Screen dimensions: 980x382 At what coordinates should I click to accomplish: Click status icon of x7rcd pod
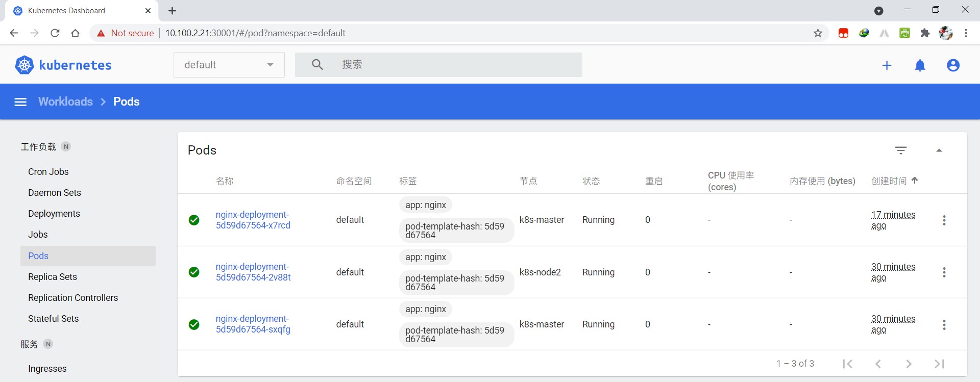click(x=194, y=220)
